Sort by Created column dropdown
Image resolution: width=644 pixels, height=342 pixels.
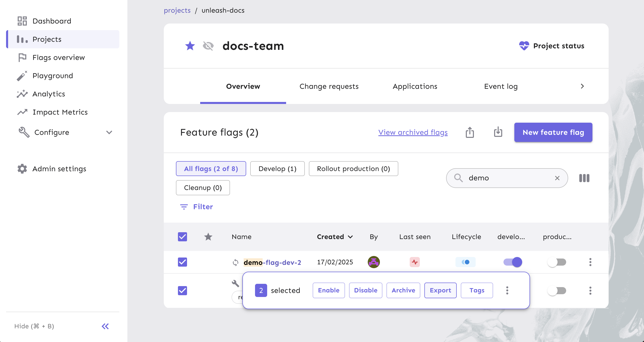point(335,237)
